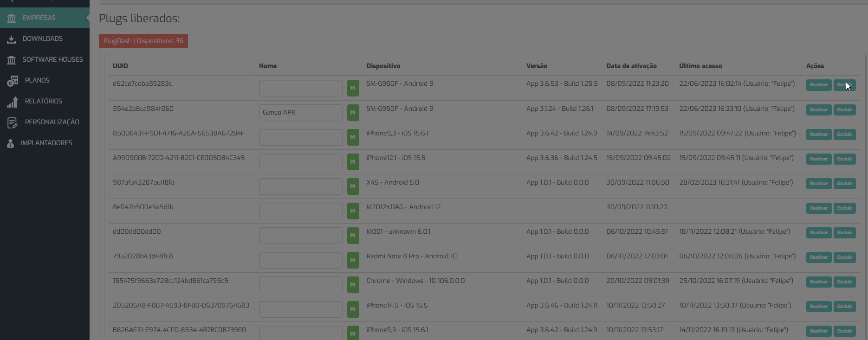Save name for Chrome Windows device row
This screenshot has height=340, width=868.
353,285
